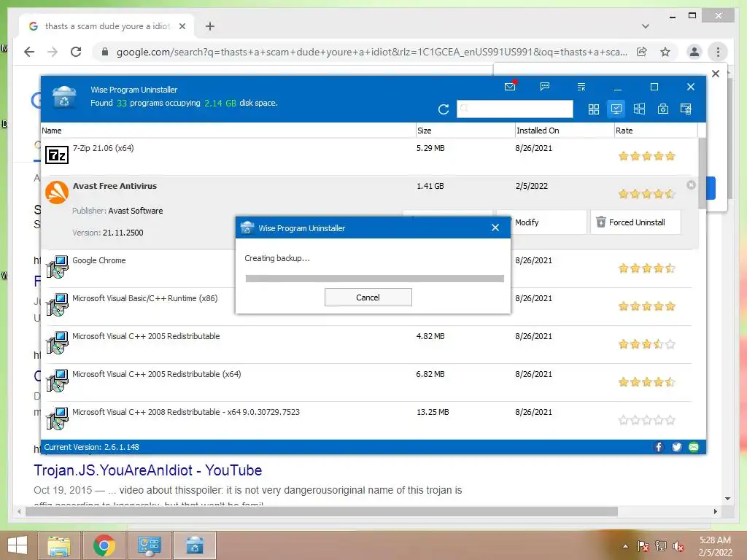Cancel the backup creation dialog
Image resolution: width=747 pixels, height=560 pixels.
(x=368, y=297)
